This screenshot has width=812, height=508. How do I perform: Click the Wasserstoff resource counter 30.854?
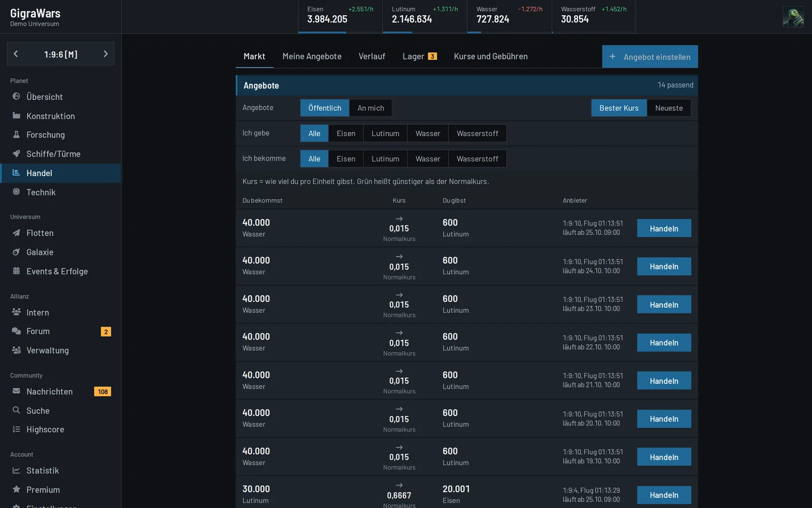[x=575, y=19]
